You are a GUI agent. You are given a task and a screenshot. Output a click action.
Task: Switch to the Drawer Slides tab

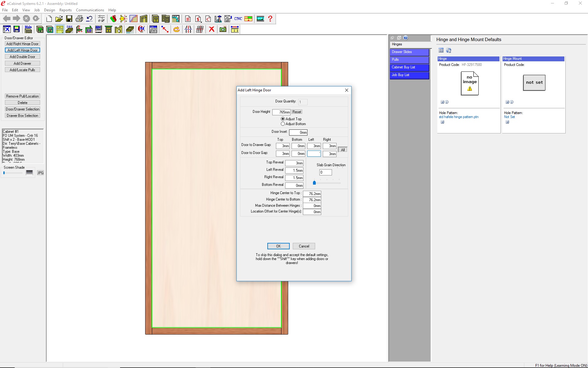click(x=409, y=52)
